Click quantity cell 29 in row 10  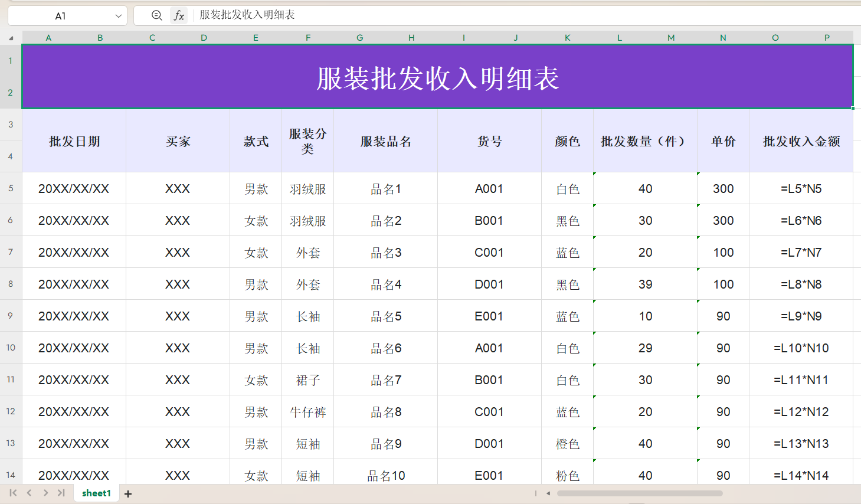(646, 348)
